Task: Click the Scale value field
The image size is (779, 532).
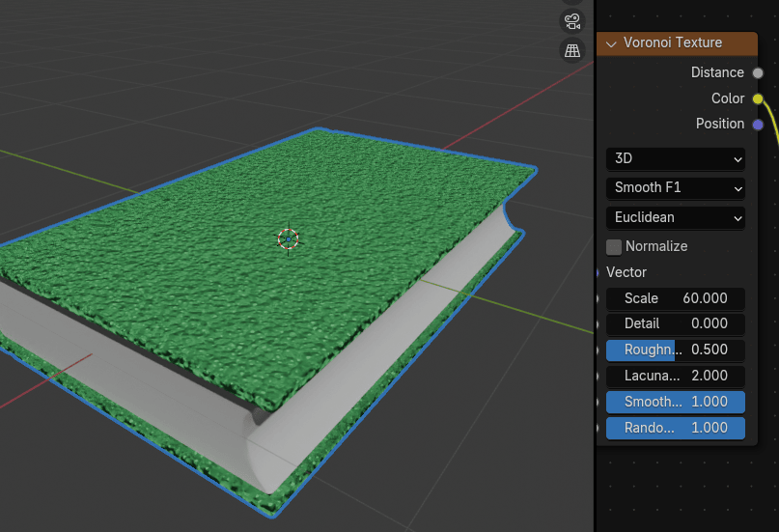Action: (x=676, y=298)
